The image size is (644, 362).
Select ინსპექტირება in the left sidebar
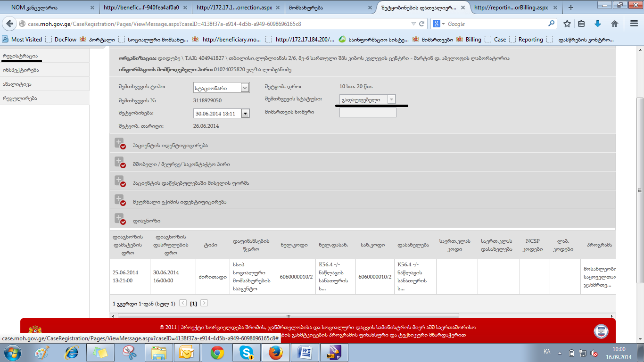[x=21, y=70]
